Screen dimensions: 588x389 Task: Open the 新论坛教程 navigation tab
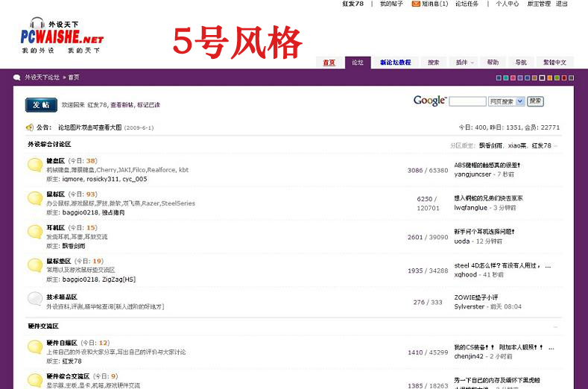tap(395, 63)
